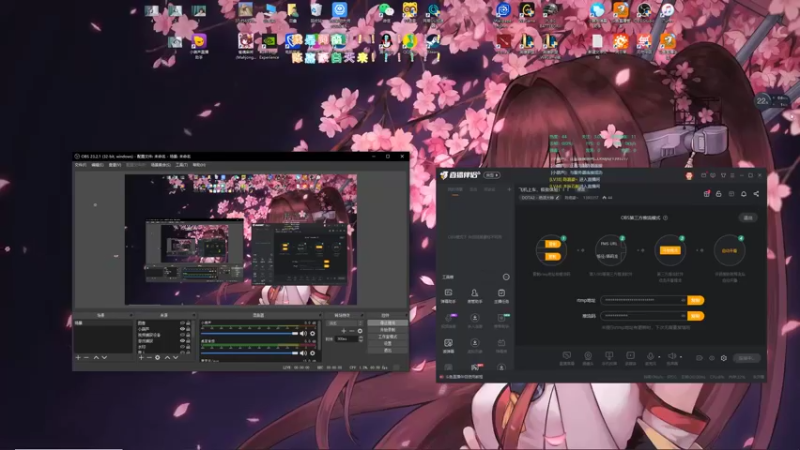Open microphone dropdown arrow in 直播伴侣 toolbar
The width and height of the screenshot is (800, 450).
click(x=659, y=357)
